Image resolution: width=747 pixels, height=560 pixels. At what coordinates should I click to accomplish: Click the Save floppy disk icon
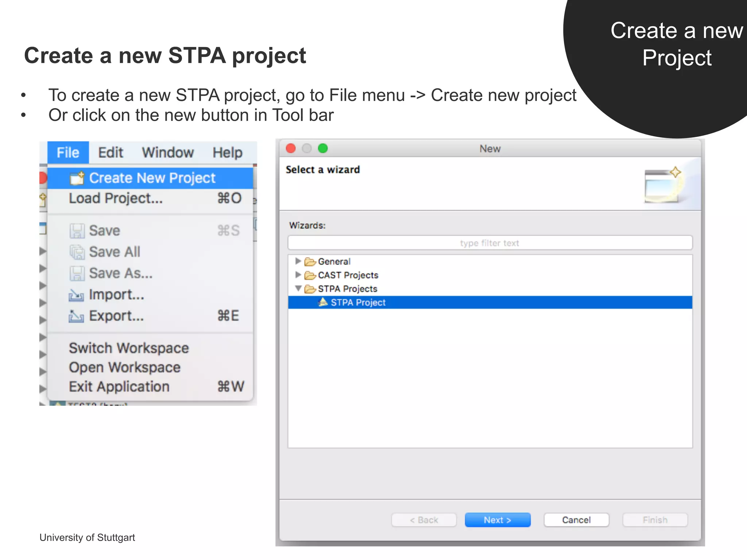[x=77, y=231]
